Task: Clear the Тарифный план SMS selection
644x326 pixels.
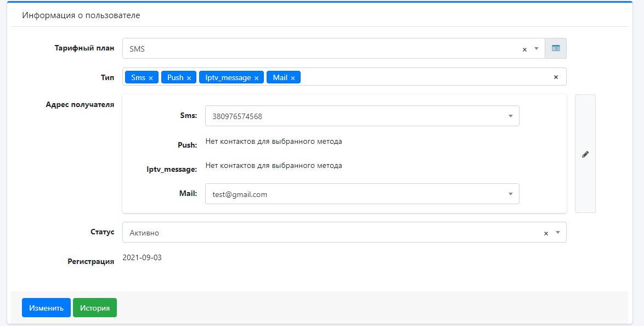Action: click(x=524, y=49)
